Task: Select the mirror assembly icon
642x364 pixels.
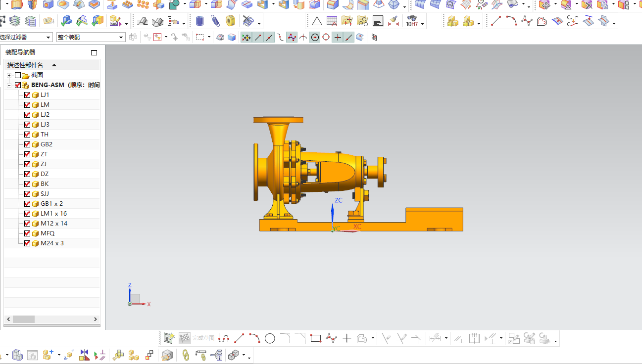Action: coord(84,355)
